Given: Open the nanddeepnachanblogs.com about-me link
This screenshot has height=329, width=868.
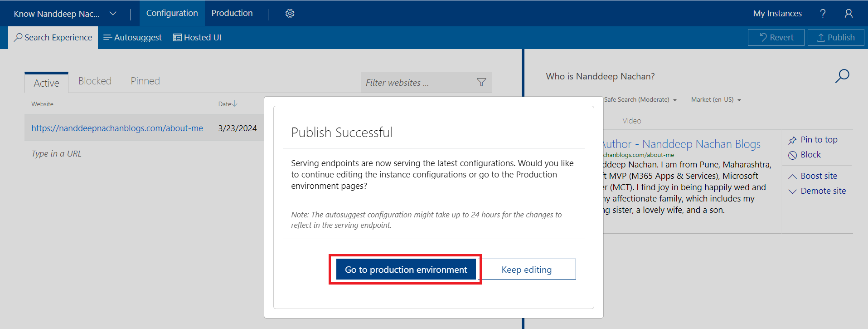Looking at the screenshot, I should pyautogui.click(x=117, y=128).
